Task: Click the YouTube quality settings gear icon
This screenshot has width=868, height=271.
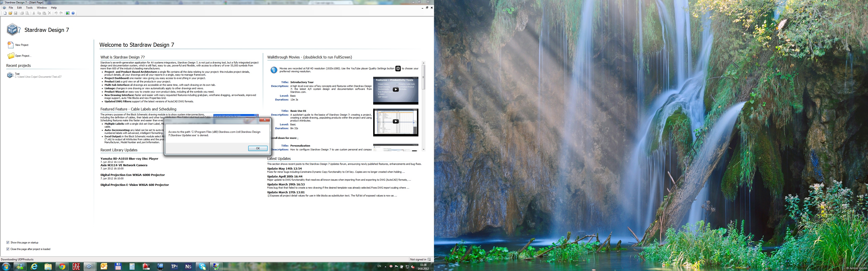Action: [398, 69]
